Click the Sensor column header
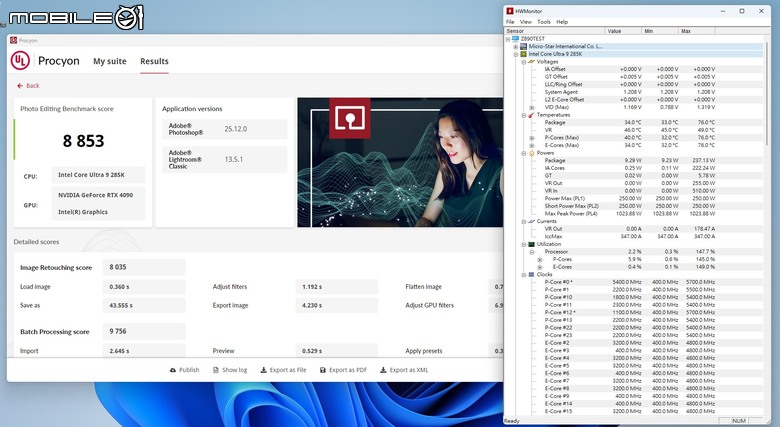 click(555, 31)
